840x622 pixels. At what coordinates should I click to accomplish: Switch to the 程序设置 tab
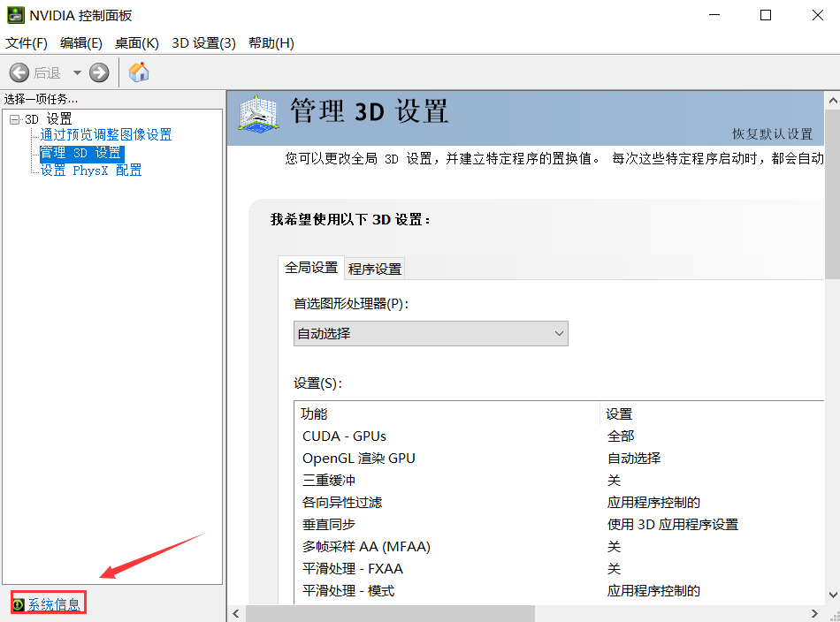click(375, 269)
